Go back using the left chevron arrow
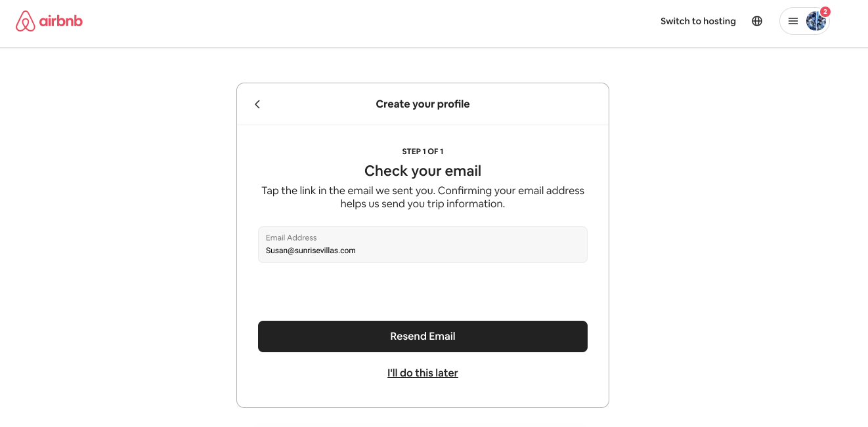 [257, 104]
